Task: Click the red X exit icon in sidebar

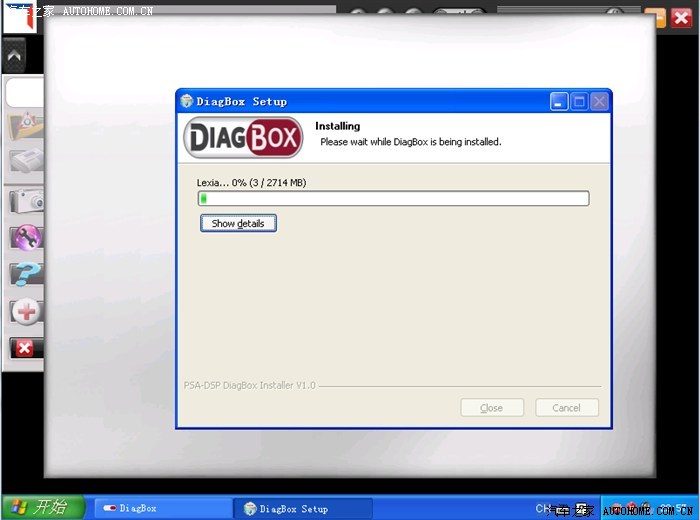Action: (25, 348)
